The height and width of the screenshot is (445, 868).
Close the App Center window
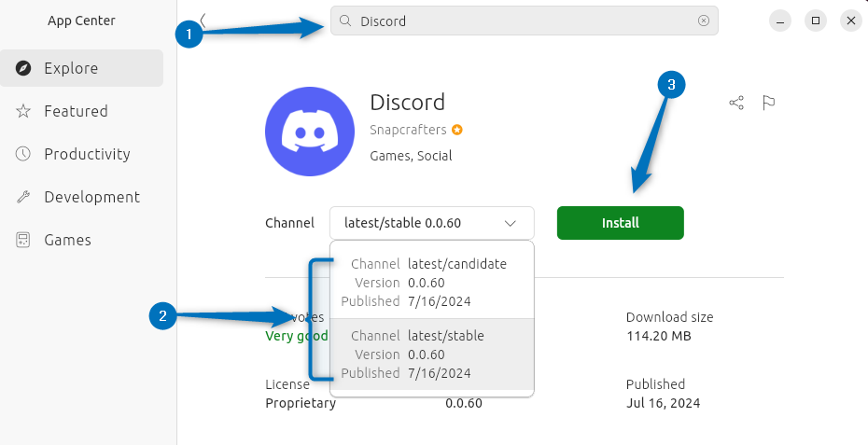pyautogui.click(x=851, y=21)
